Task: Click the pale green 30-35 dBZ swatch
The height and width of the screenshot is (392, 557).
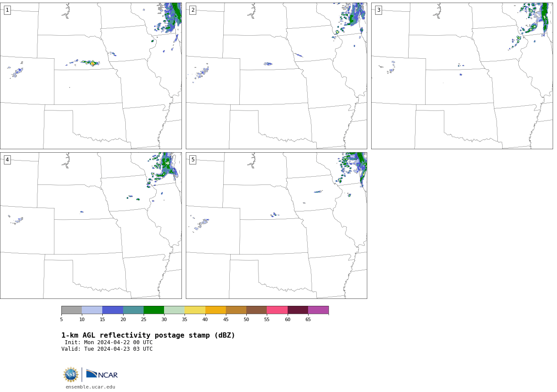Action: click(174, 310)
